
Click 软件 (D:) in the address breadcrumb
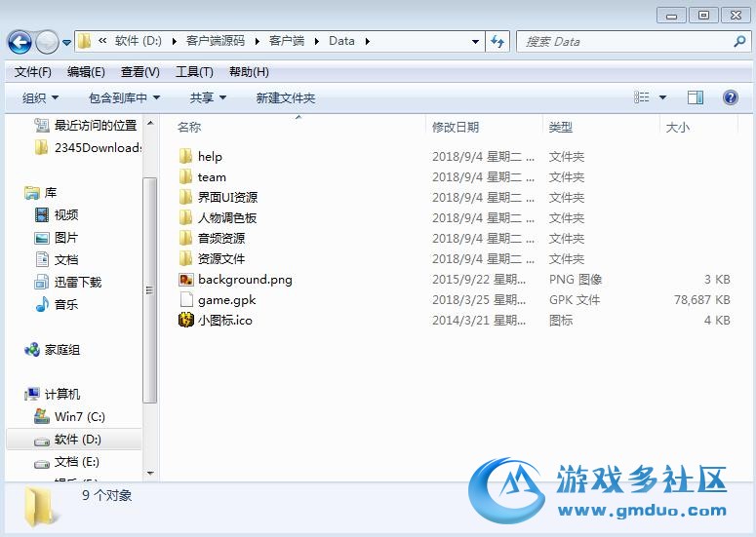coord(138,41)
